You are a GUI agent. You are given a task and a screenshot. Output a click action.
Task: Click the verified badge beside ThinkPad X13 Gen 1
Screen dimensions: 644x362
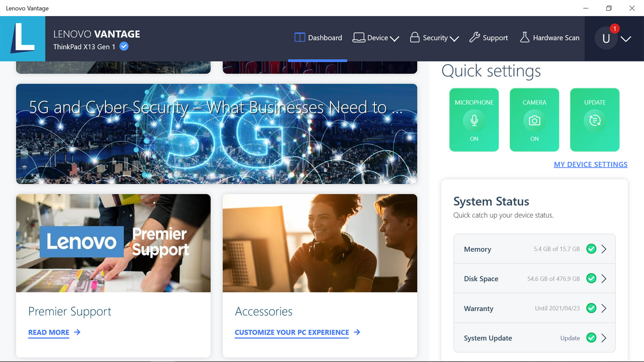(x=124, y=46)
